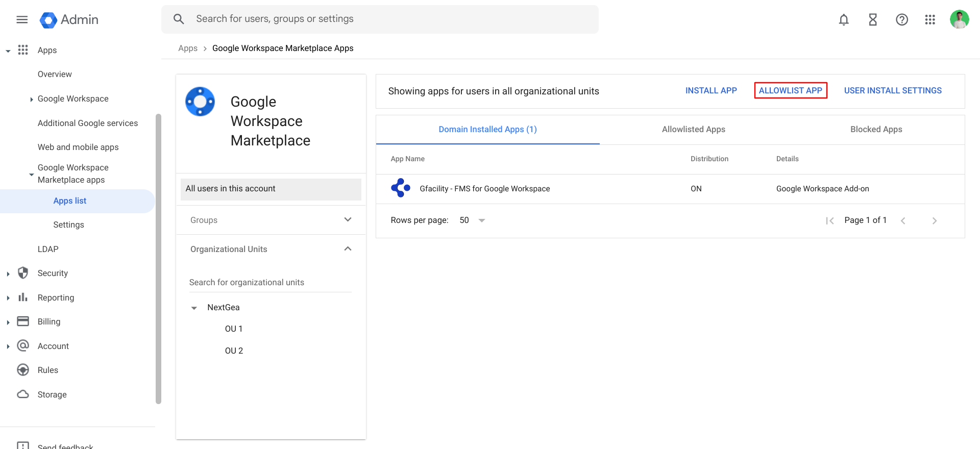This screenshot has width=980, height=449.
Task: Click the Billing card icon
Action: pos(23,321)
